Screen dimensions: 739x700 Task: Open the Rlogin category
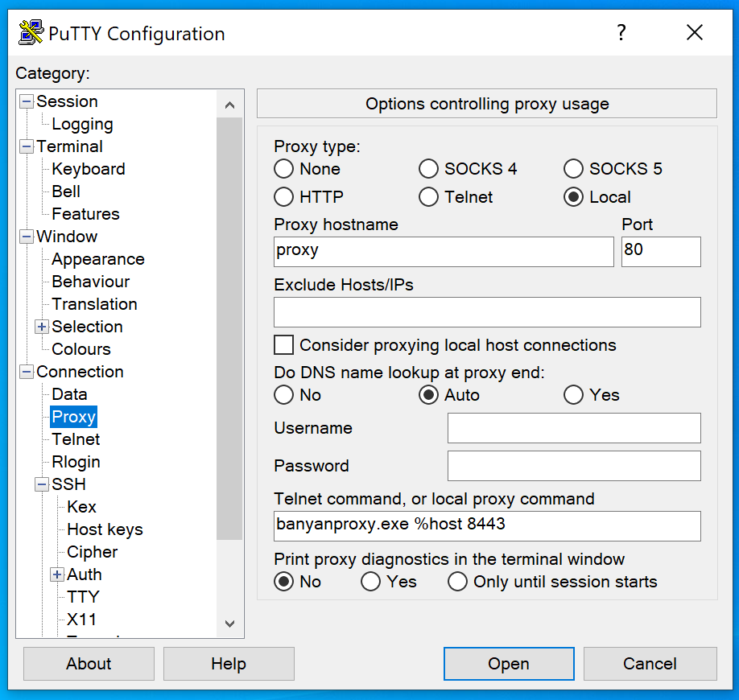pyautogui.click(x=76, y=462)
